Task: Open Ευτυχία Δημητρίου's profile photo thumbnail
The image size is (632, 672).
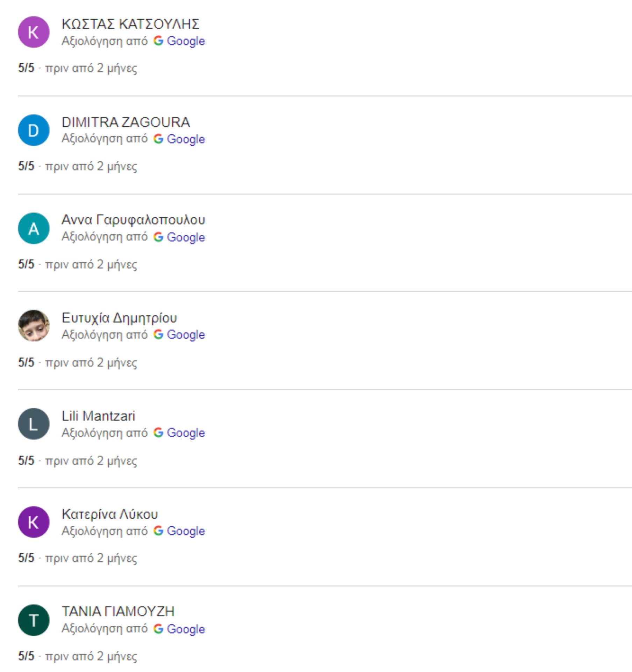Action: click(34, 326)
